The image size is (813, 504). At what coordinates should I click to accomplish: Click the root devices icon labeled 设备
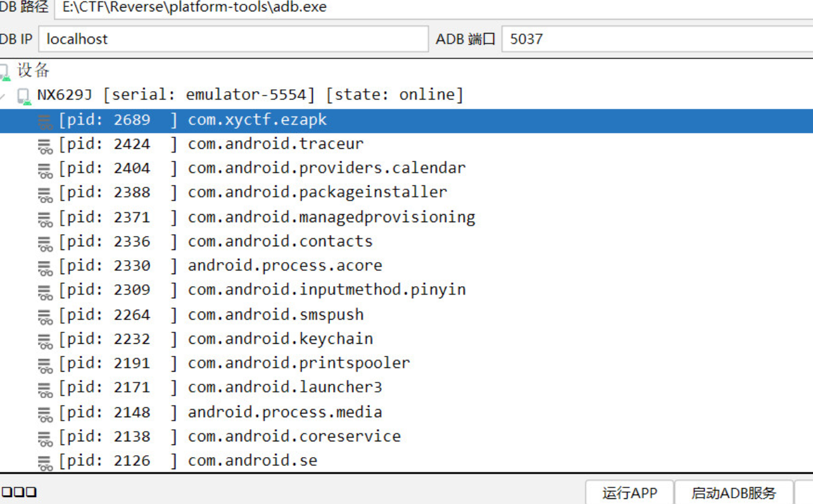(x=5, y=71)
